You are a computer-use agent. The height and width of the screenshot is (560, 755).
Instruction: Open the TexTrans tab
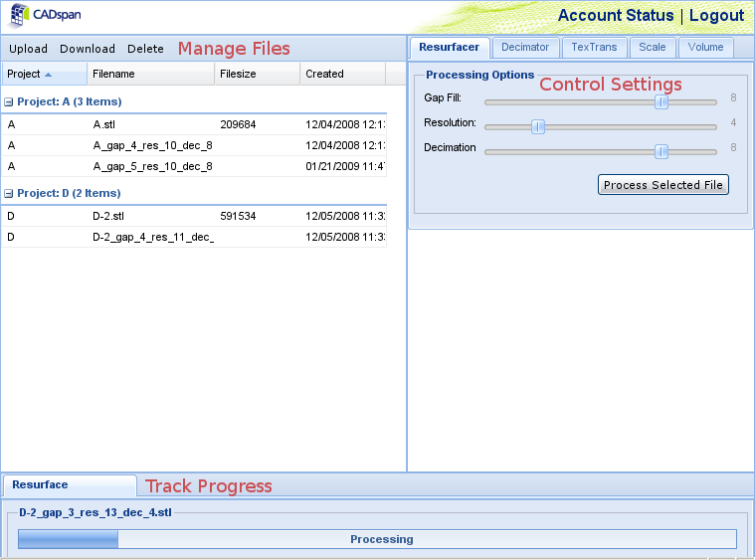click(594, 47)
